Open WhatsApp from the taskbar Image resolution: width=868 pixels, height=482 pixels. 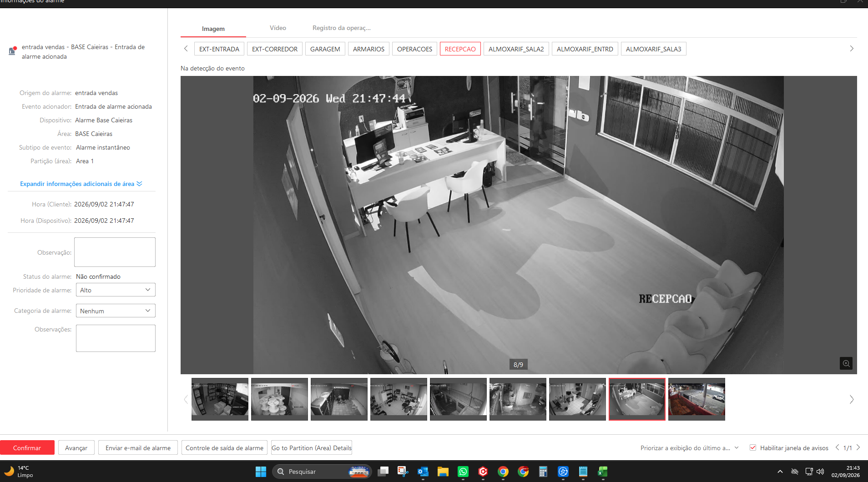tap(463, 472)
